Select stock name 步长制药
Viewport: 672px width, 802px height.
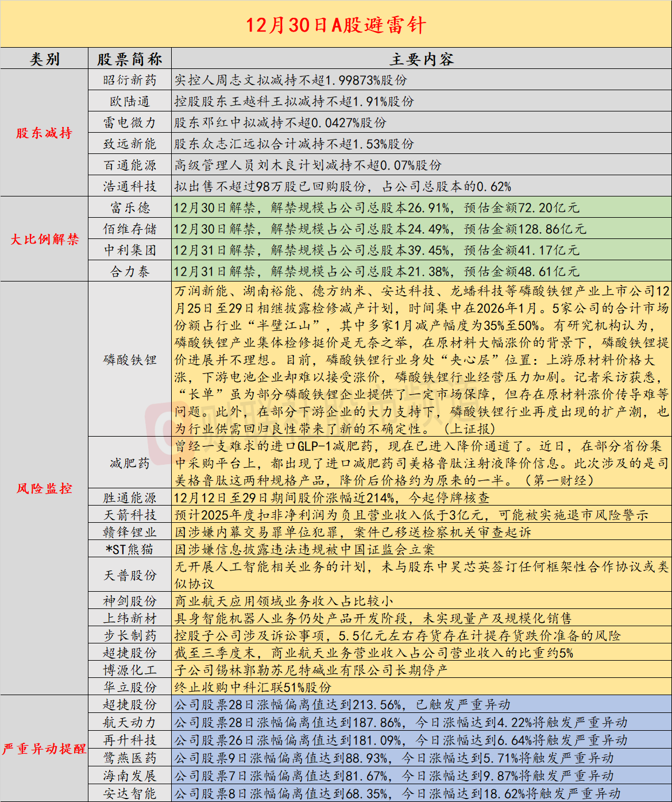[130, 635]
